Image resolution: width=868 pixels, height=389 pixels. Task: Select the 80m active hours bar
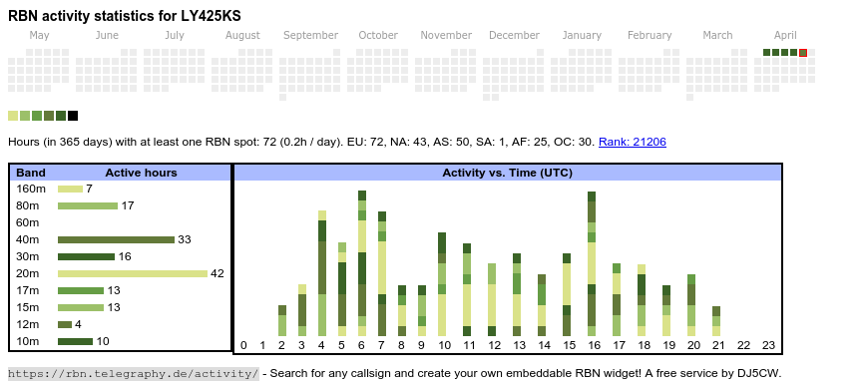coord(88,205)
